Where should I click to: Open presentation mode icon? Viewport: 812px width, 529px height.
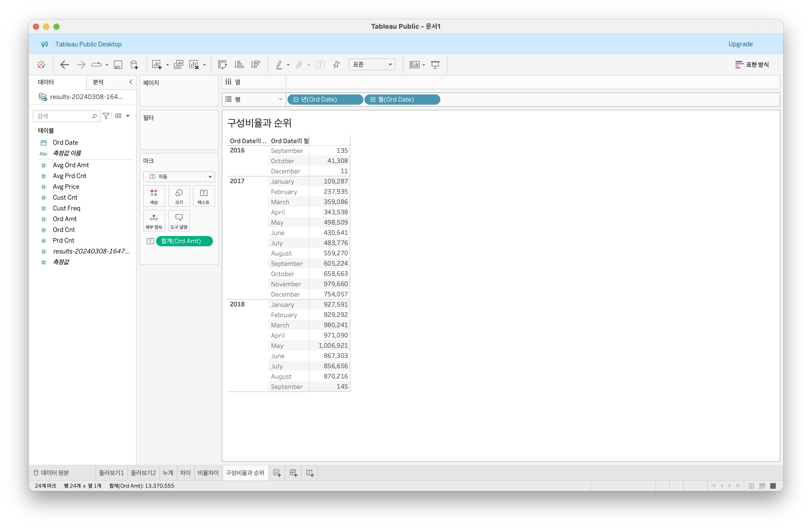tap(435, 64)
